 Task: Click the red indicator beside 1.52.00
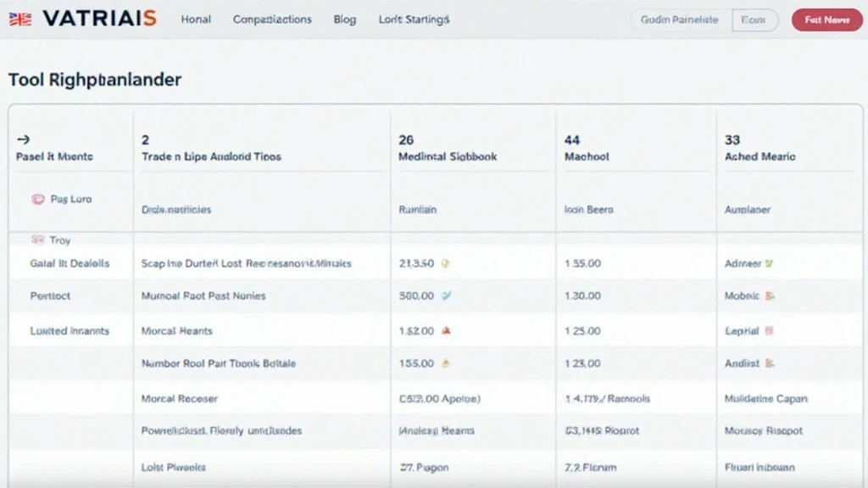coord(445,330)
